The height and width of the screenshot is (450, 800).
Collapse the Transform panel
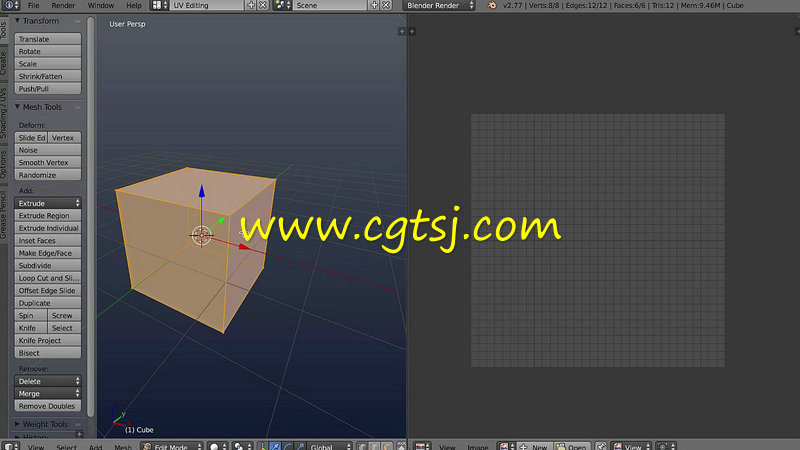click(17, 21)
